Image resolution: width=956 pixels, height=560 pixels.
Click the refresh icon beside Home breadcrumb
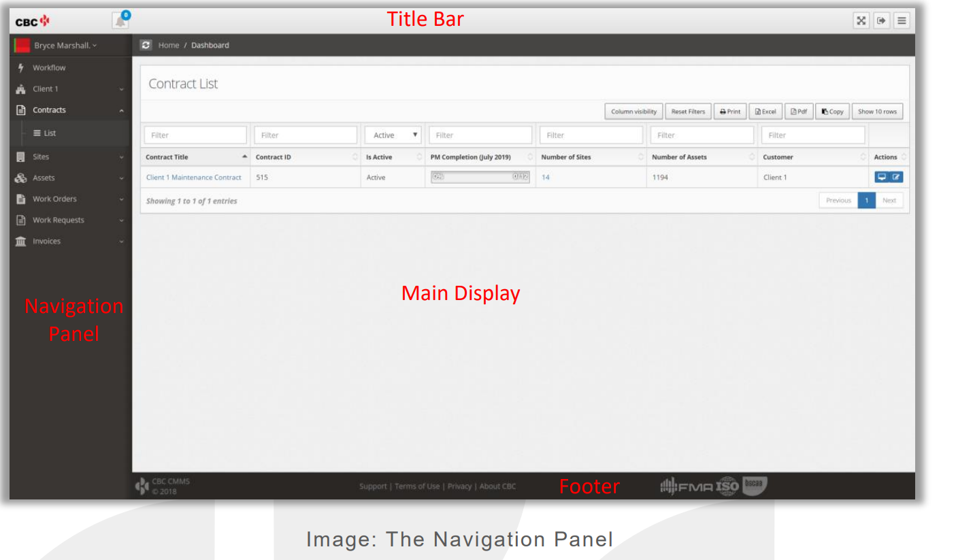tap(146, 45)
